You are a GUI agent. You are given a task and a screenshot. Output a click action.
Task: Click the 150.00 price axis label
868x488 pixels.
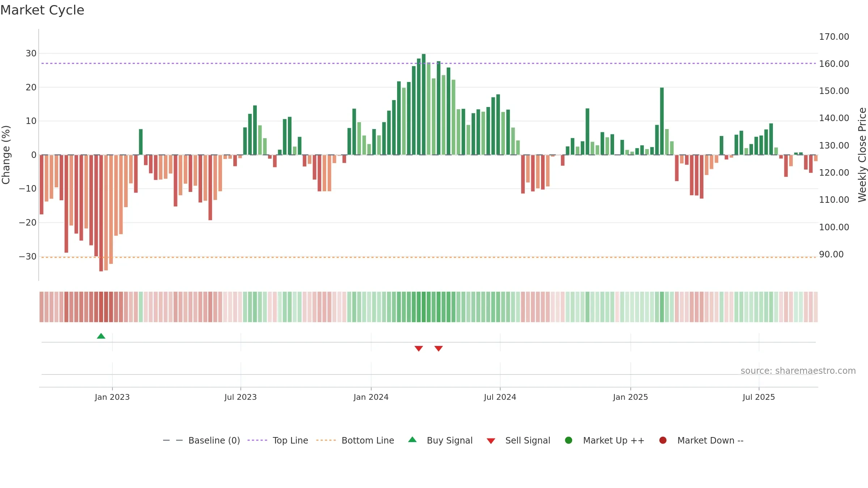pyautogui.click(x=834, y=91)
